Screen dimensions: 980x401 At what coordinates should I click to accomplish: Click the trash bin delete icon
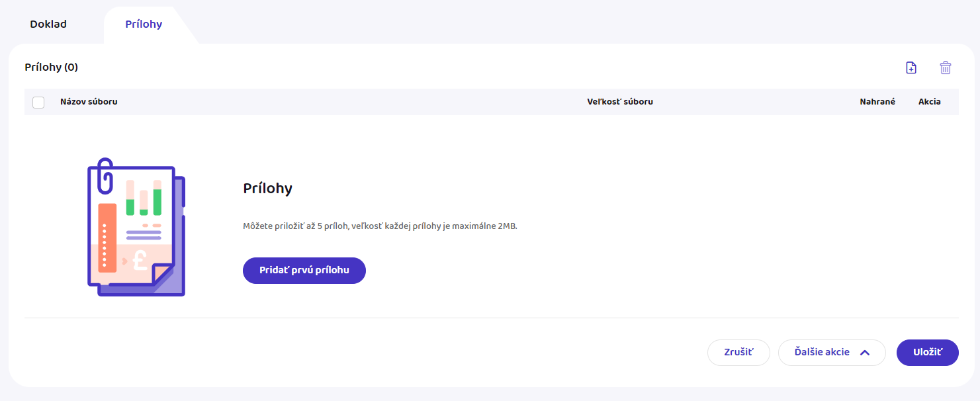click(946, 67)
